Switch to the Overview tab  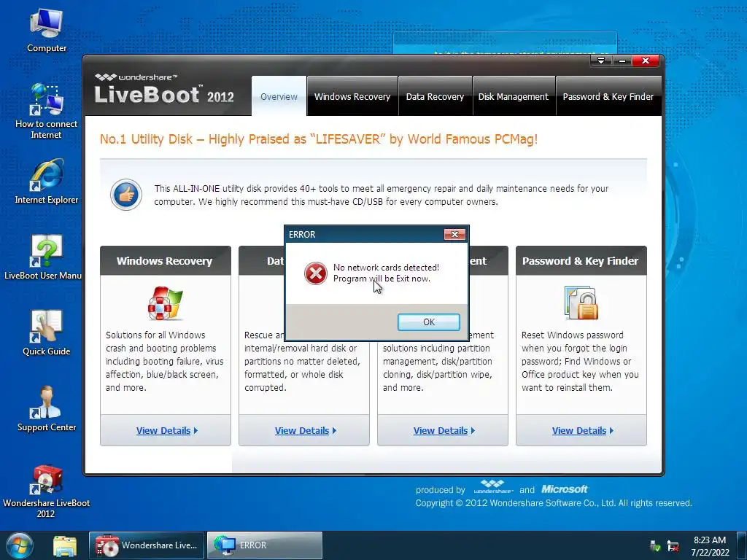click(x=279, y=96)
